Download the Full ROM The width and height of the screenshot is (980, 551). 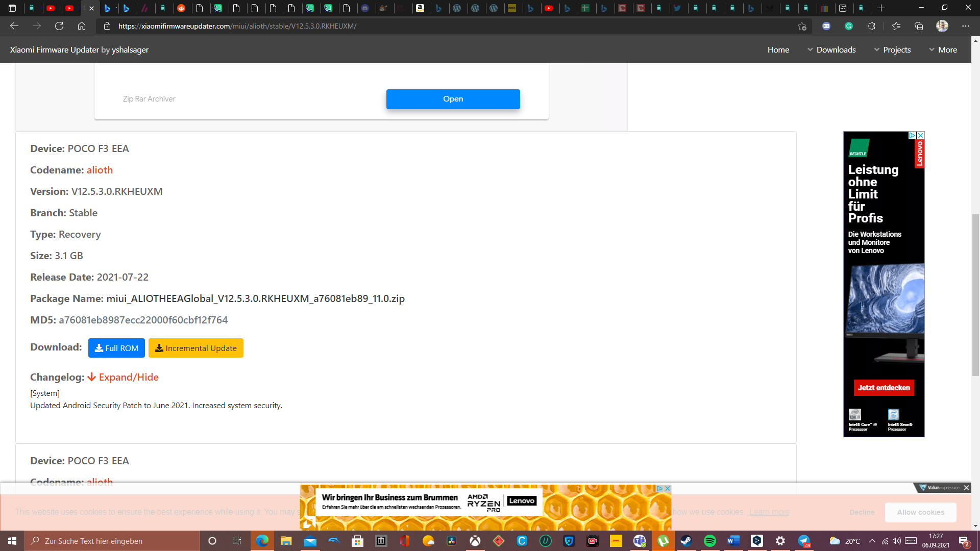click(x=116, y=348)
